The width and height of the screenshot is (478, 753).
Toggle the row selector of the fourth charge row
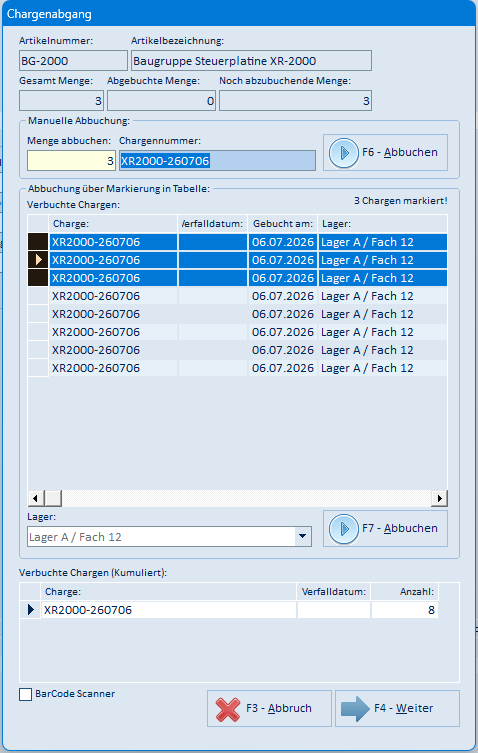pyautogui.click(x=38, y=296)
